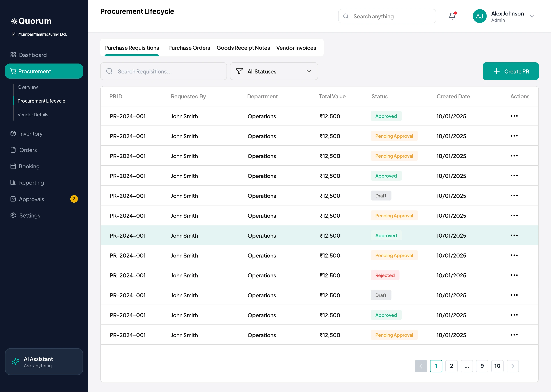Click the Rejected status badge
Viewport: 551px width, 392px height.
click(385, 275)
